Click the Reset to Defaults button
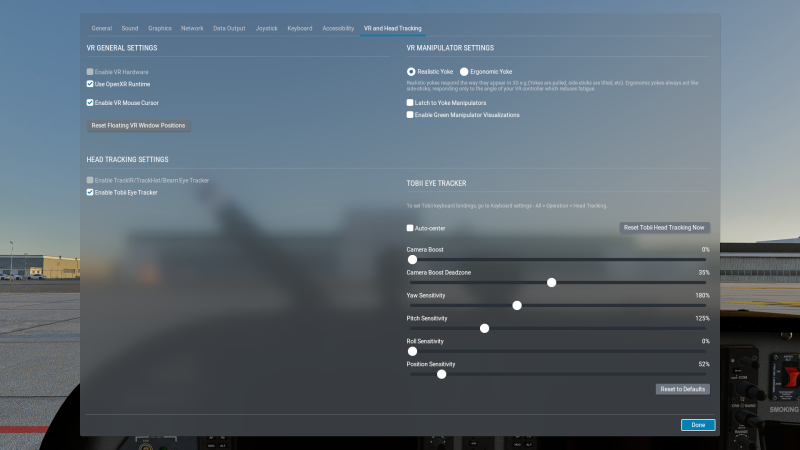The image size is (800, 450). 682,389
